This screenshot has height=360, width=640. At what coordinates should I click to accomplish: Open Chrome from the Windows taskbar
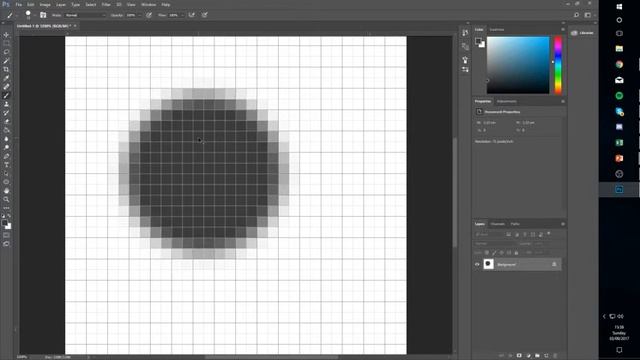tap(619, 64)
